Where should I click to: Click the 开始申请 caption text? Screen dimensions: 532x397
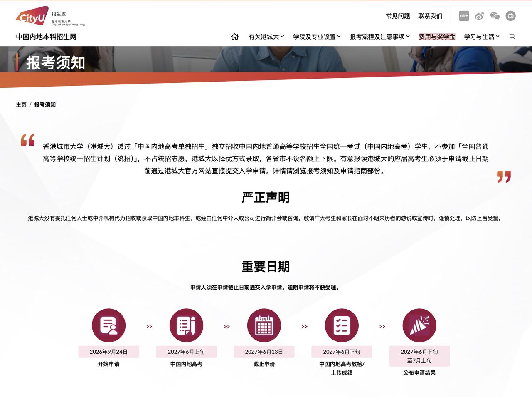point(108,364)
